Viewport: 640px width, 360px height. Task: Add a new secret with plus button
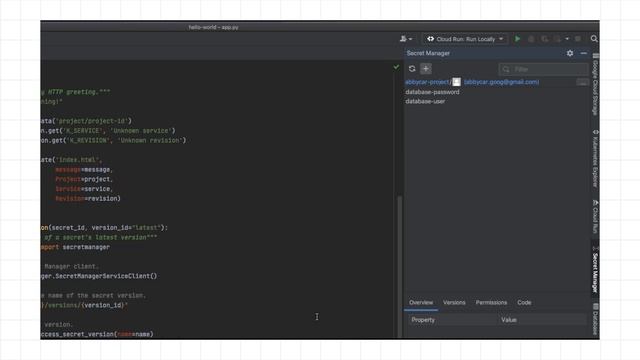[x=426, y=69]
